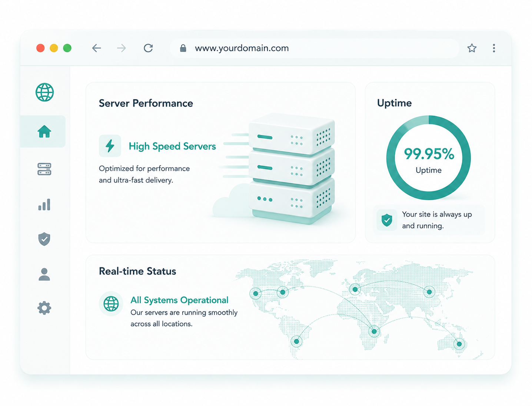Reload the page with the refresh icon
Viewport: 532px width, 406px height.
click(x=148, y=48)
